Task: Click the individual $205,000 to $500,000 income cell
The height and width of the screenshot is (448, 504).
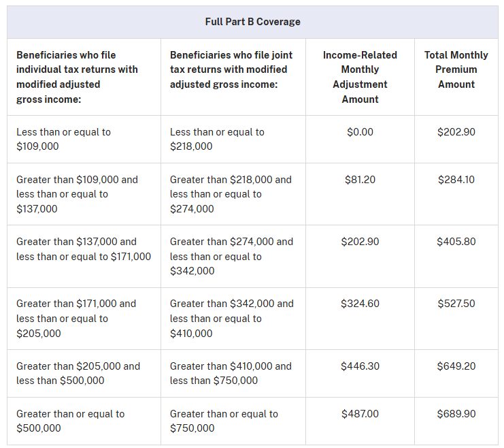Action: click(x=78, y=373)
